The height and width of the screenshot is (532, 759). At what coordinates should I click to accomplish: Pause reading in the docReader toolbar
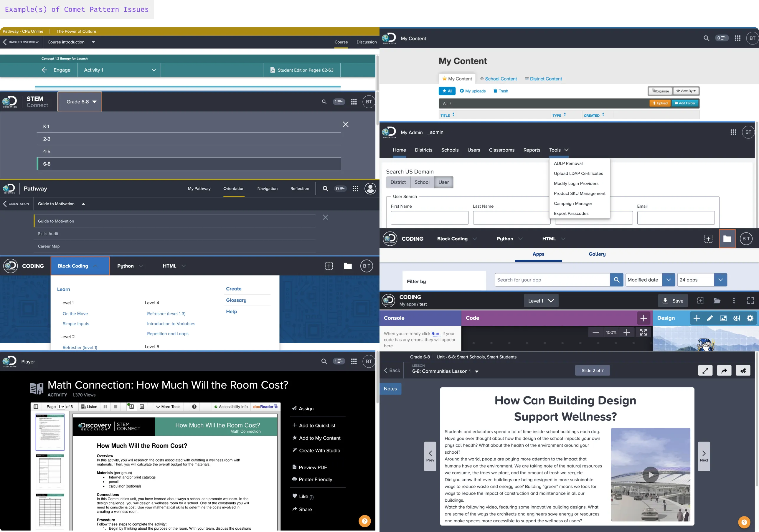tap(105, 407)
